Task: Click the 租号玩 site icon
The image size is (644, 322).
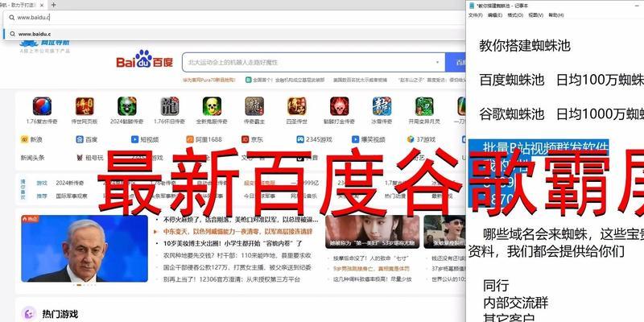Action: coord(80,157)
